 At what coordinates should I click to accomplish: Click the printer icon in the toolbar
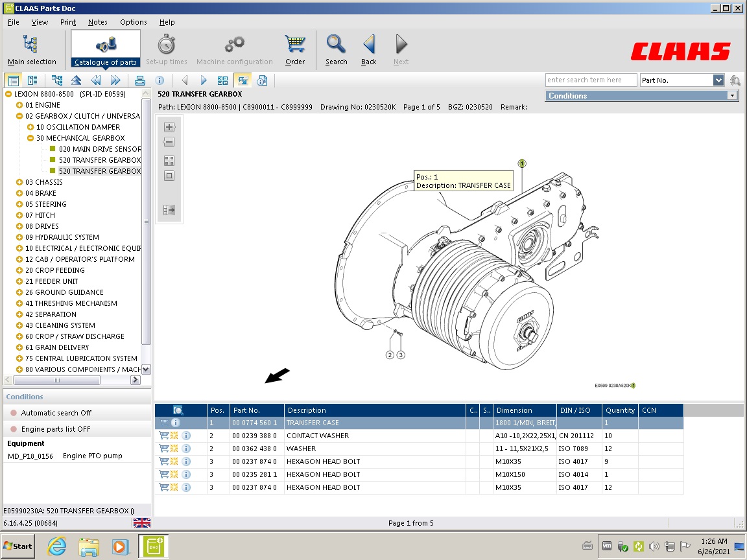pos(139,80)
